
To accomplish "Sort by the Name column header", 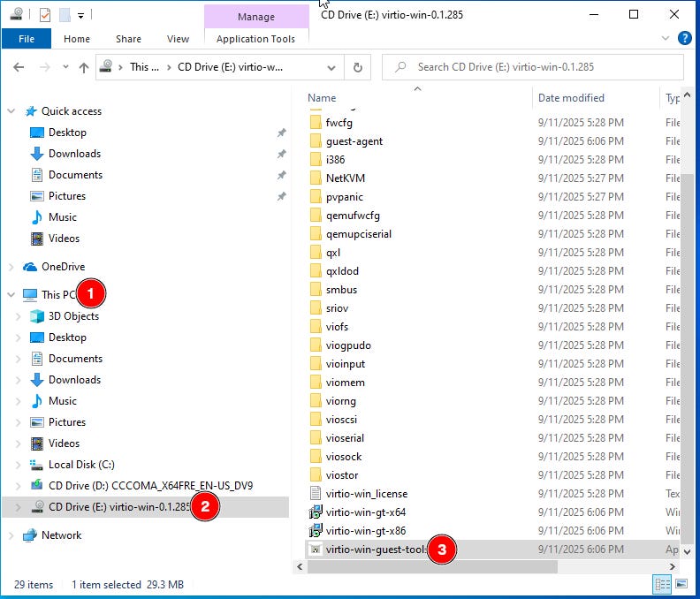I will click(x=322, y=98).
